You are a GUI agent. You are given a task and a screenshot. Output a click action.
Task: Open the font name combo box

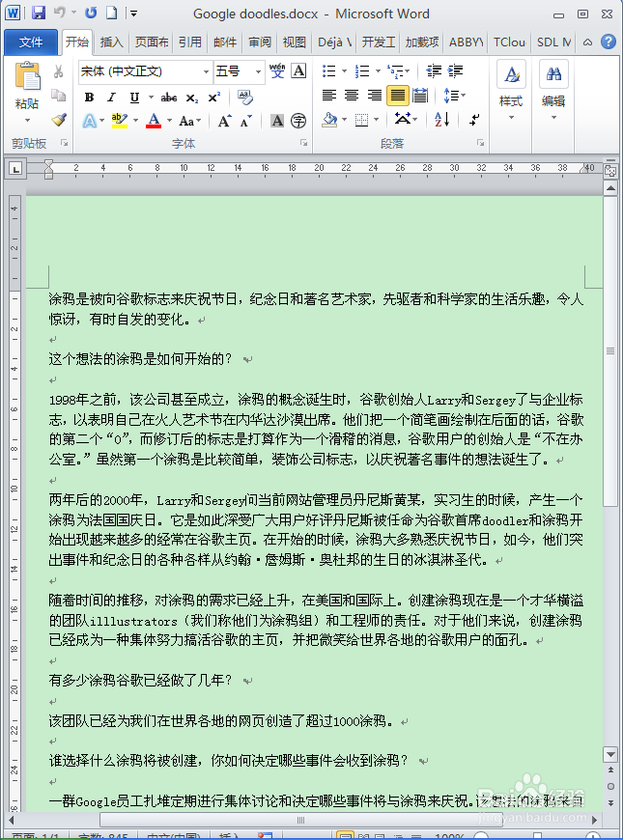click(144, 71)
